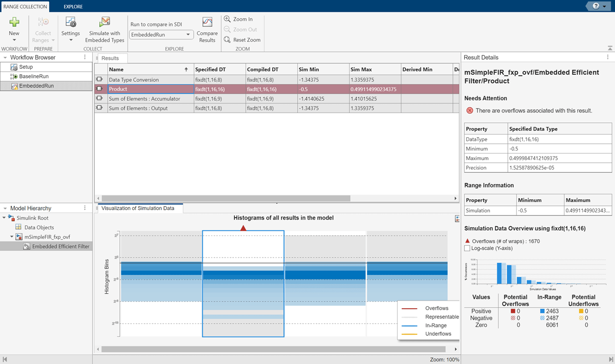Open Result Details panel options menu
This screenshot has height=364, width=615.
[x=608, y=57]
